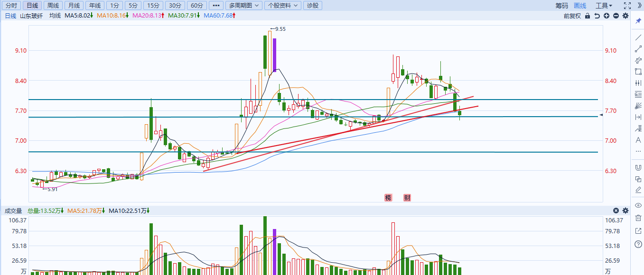This screenshot has width=644, height=275.
Task: Zoom in chart with plus icon
Action: point(607,16)
